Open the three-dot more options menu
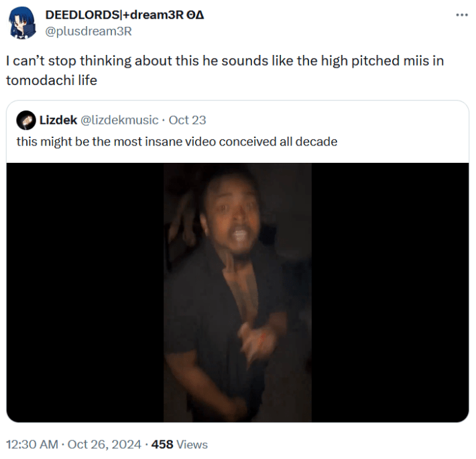The image size is (476, 459). point(462,15)
